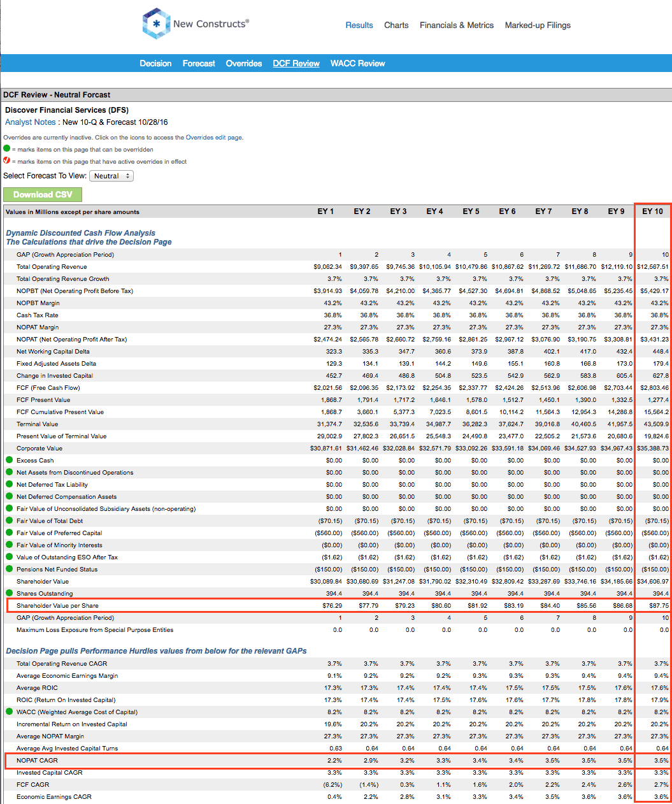This screenshot has width=672, height=804.
Task: Click override dot for Pensions Net Funded Status
Action: tap(9, 569)
